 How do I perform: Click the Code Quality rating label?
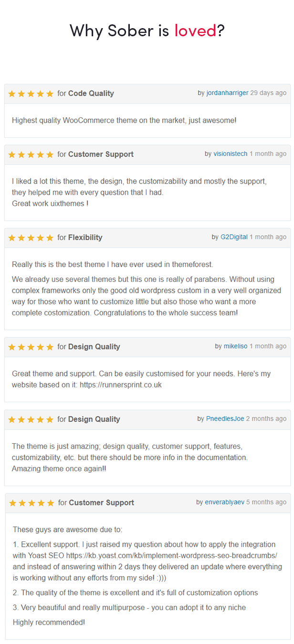click(91, 93)
